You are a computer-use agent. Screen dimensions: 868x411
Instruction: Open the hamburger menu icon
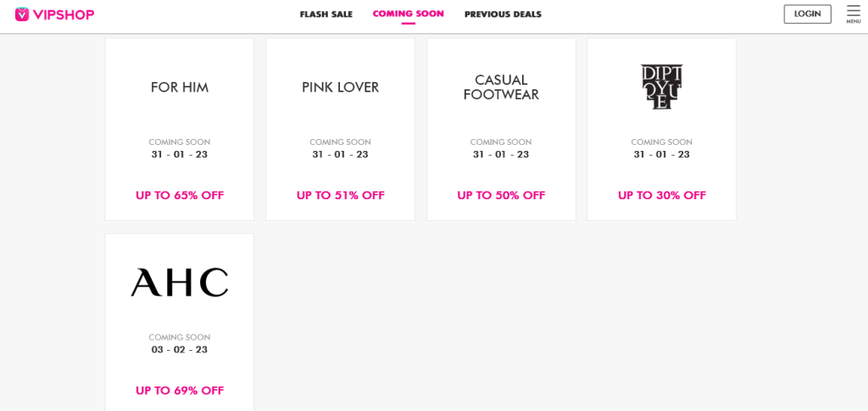click(x=854, y=10)
